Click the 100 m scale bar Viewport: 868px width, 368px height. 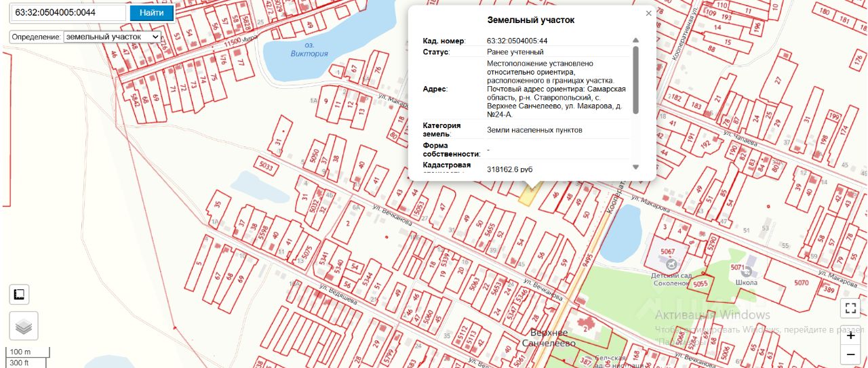point(27,352)
